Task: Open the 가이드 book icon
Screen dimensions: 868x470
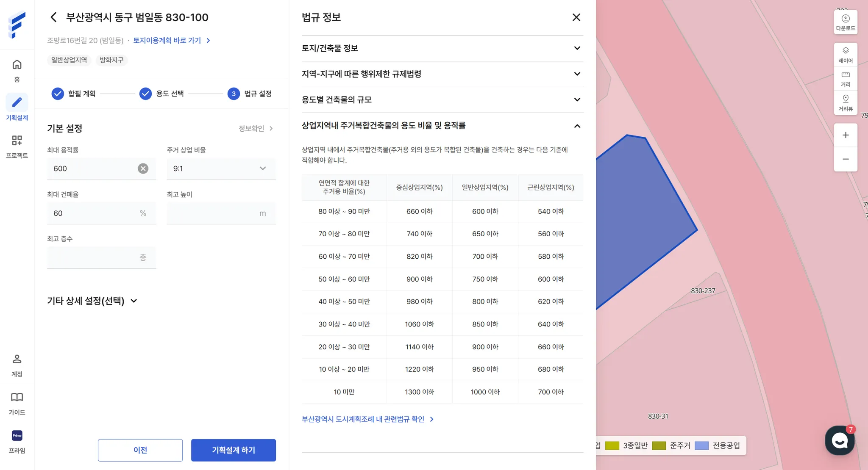Action: [17, 397]
